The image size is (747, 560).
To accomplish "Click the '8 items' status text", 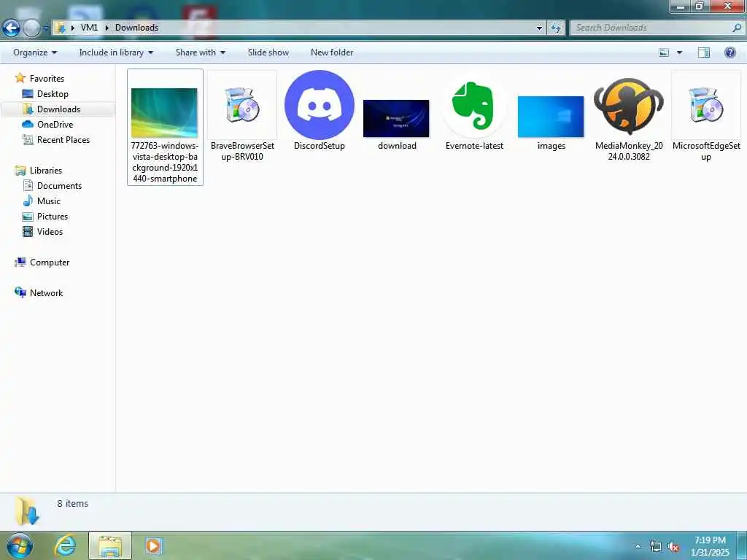I will [72, 503].
